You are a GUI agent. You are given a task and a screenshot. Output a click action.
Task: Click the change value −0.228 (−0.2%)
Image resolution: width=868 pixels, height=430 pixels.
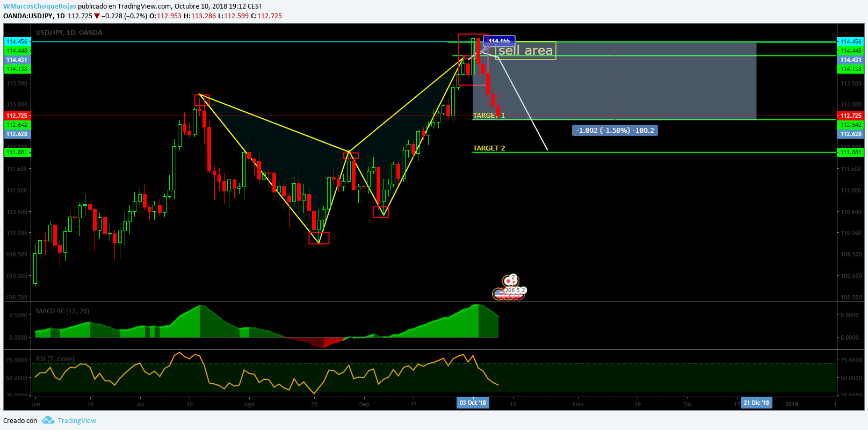point(124,16)
